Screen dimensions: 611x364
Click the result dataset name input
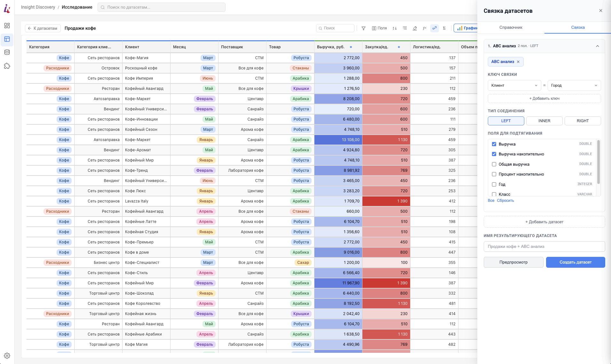point(544,247)
